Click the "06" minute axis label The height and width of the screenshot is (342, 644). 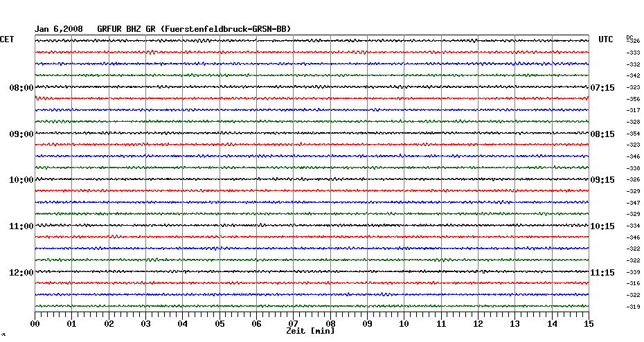(x=257, y=324)
